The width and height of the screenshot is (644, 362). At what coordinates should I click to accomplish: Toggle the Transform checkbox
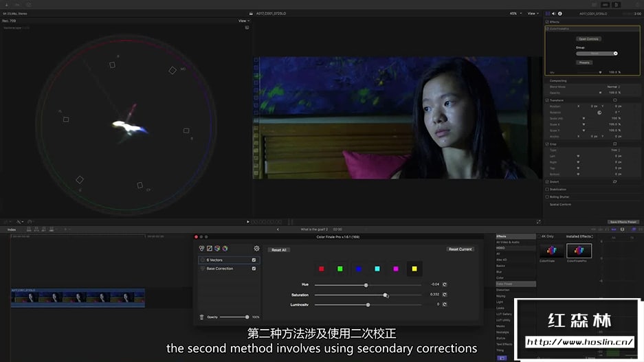(x=547, y=100)
